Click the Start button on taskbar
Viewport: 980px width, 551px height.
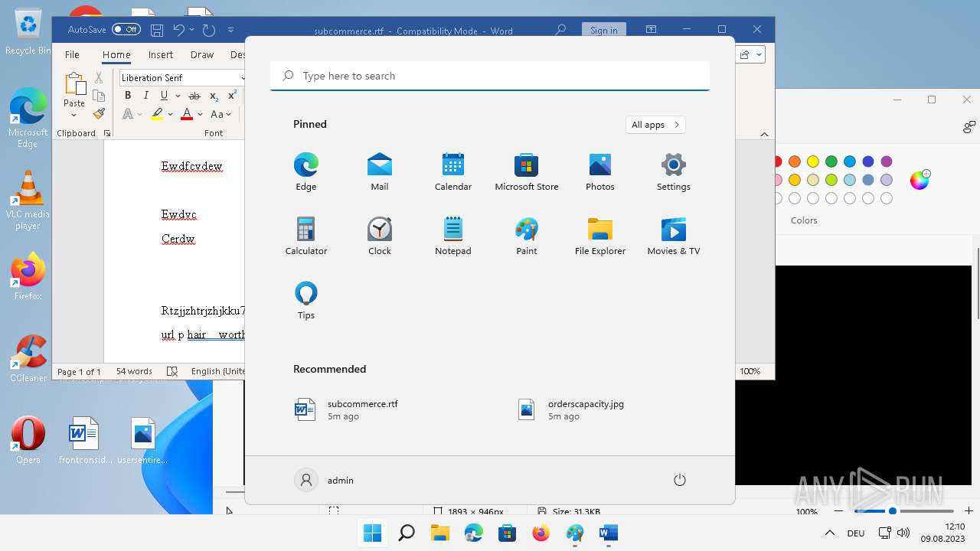[x=373, y=533]
